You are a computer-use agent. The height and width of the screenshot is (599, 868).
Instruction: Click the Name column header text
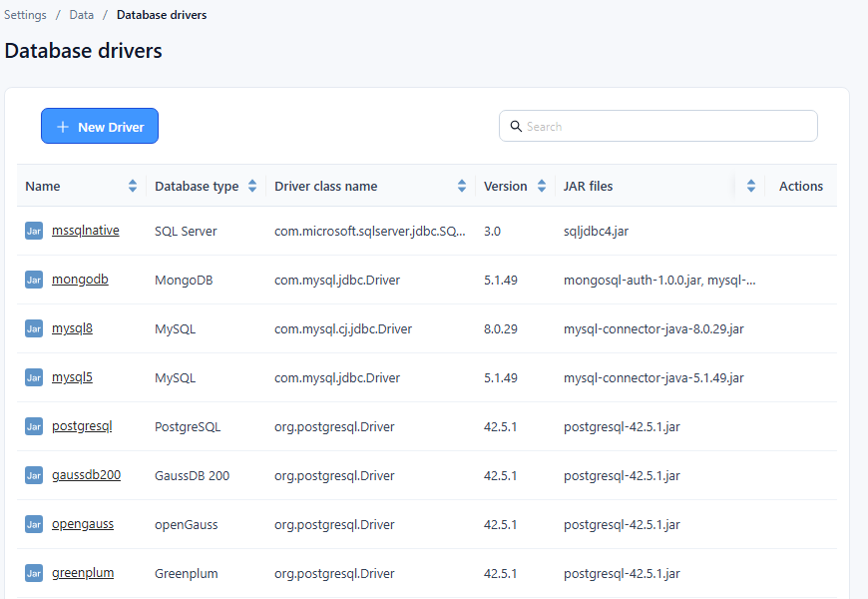coord(43,186)
